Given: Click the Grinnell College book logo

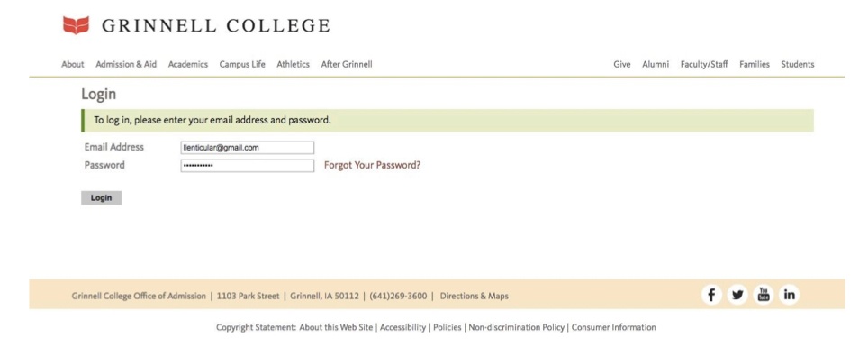Looking at the screenshot, I should [x=76, y=25].
